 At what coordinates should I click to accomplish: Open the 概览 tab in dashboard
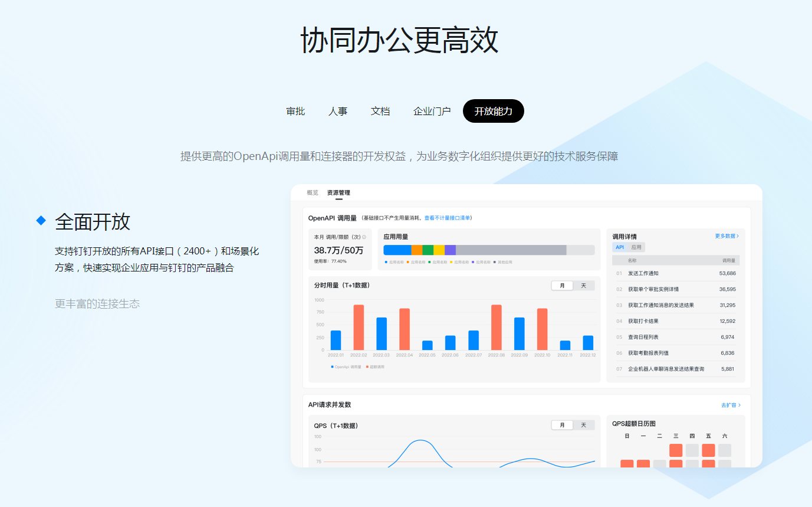313,193
